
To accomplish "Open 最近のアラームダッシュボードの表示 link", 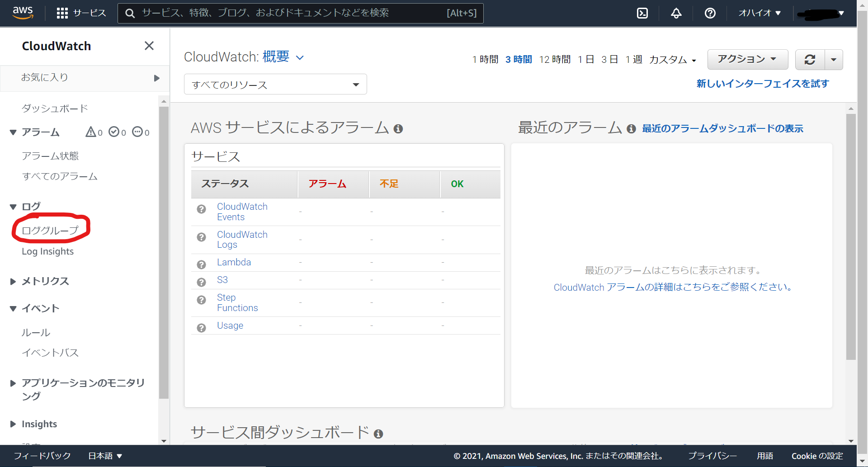I will [722, 129].
